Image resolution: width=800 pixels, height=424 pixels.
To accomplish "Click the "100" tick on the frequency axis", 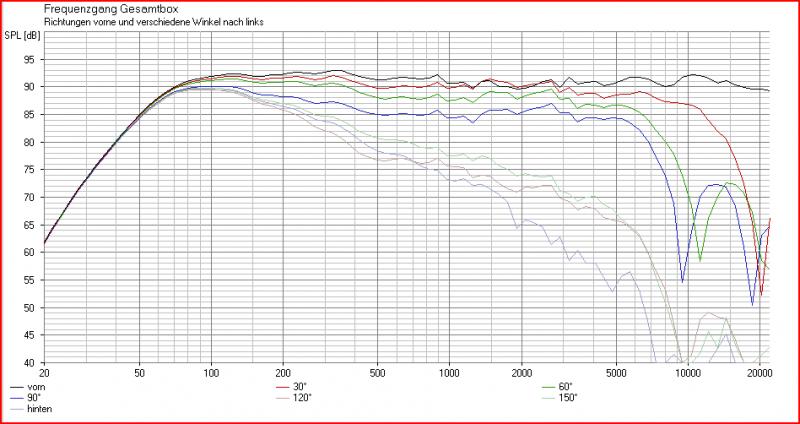I will point(212,373).
